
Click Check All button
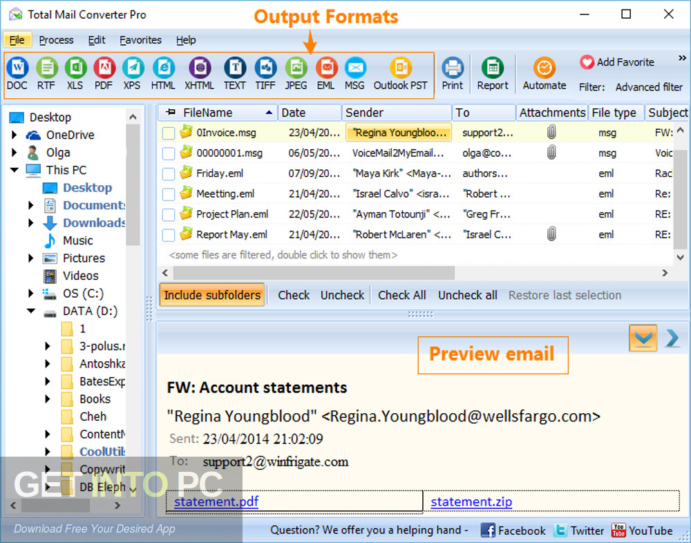[402, 295]
